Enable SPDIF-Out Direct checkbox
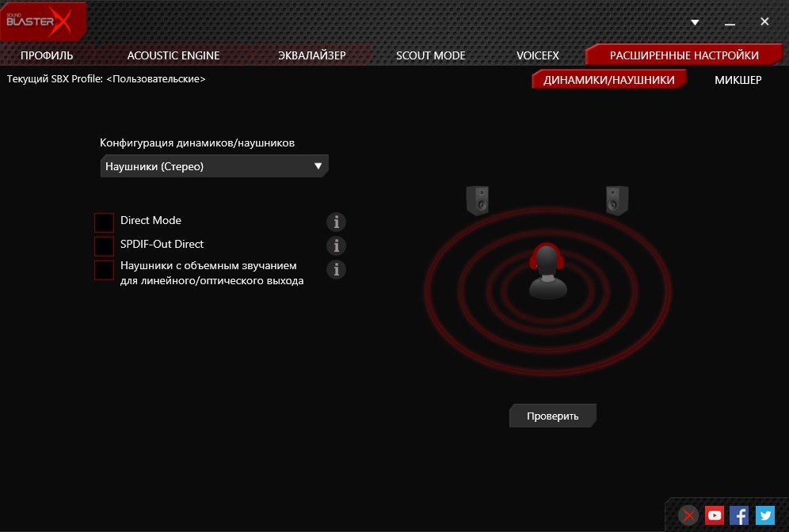Viewport: 789px width, 532px height. (x=104, y=246)
